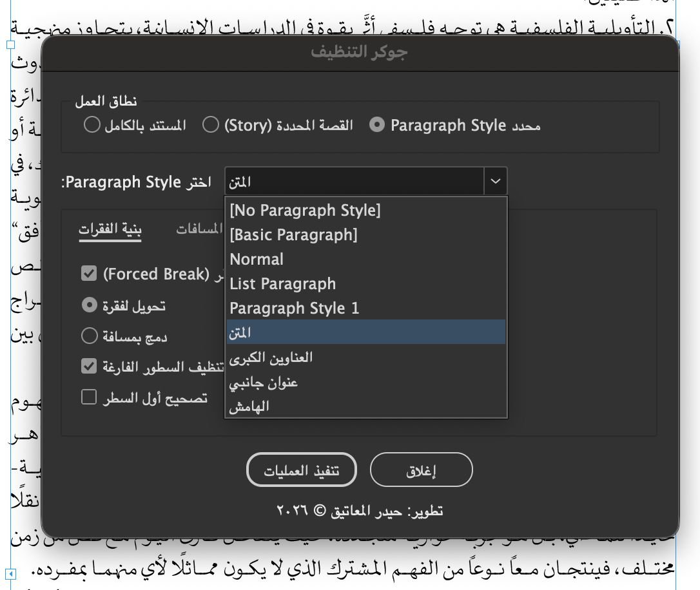Image resolution: width=700 pixels, height=590 pixels.
Task: Enable the "تصحيح أول السطر" checkbox
Action: pos(89,397)
